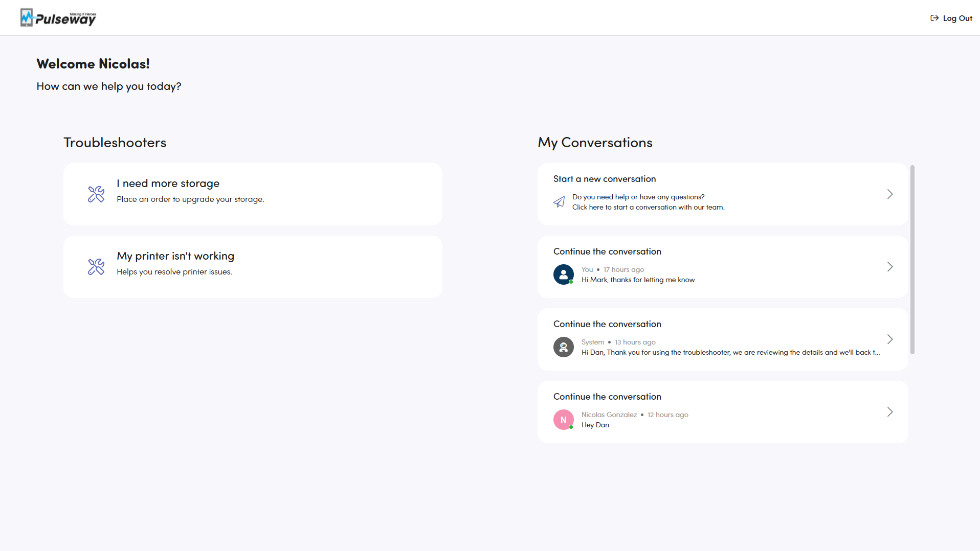Click the wrench icon beside printer troubleshooter
Screen dimensions: 980x551
[96, 267]
